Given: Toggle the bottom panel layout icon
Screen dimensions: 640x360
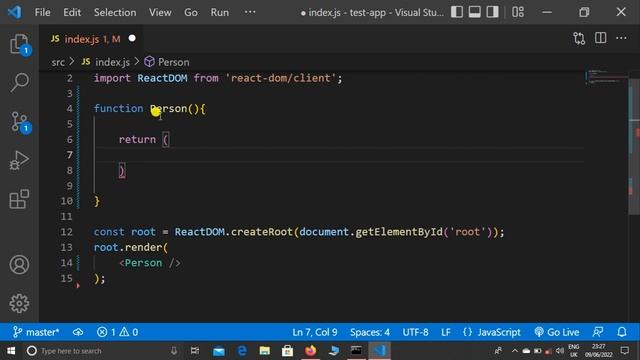Looking at the screenshot, I should [x=474, y=12].
